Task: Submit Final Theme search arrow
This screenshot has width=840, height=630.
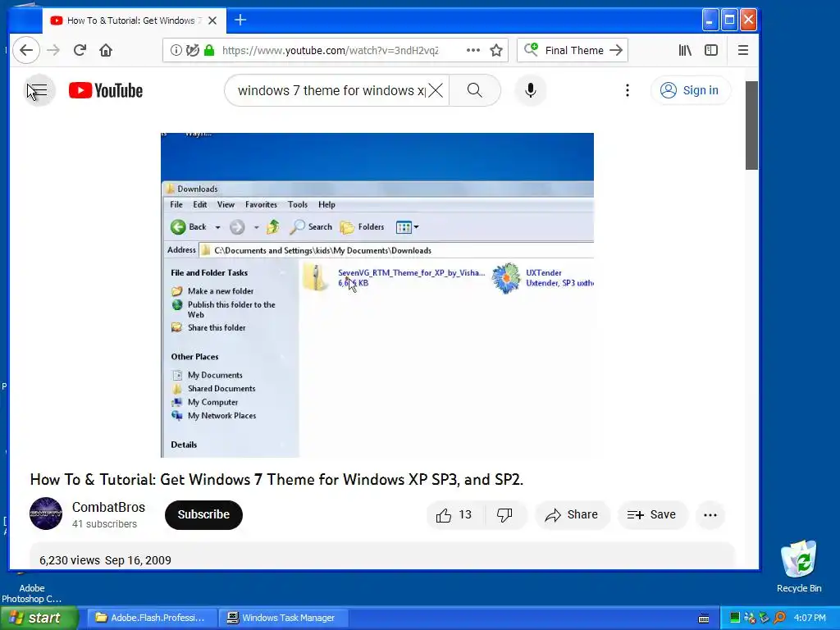Action: (x=617, y=50)
